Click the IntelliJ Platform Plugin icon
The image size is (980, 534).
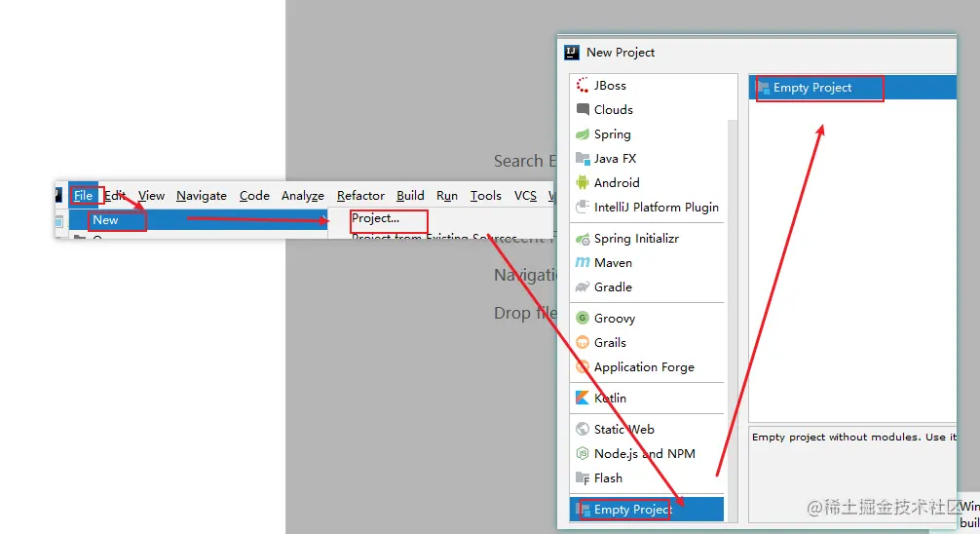(x=583, y=207)
